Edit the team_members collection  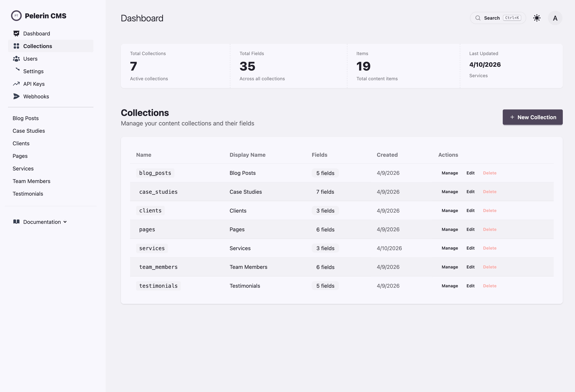(x=470, y=267)
